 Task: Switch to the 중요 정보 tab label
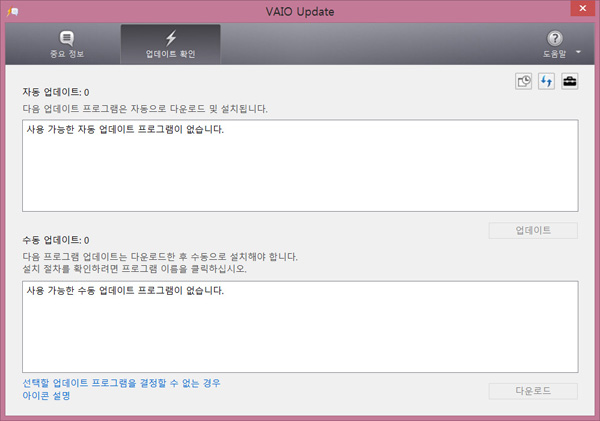pyautogui.click(x=67, y=53)
